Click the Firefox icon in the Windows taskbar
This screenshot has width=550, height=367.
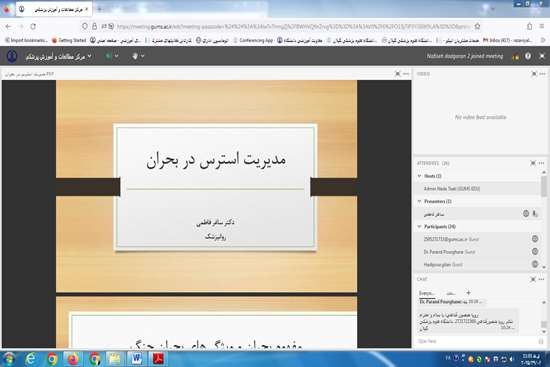pyautogui.click(x=73, y=359)
